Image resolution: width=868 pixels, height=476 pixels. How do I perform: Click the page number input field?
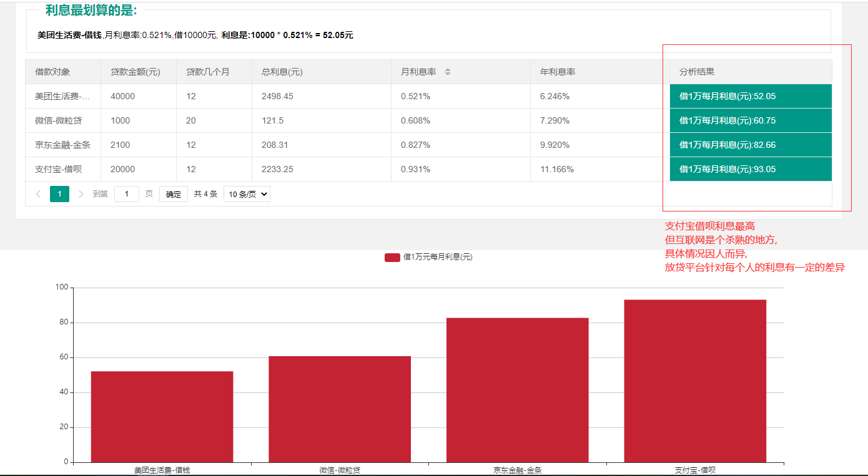click(x=127, y=194)
